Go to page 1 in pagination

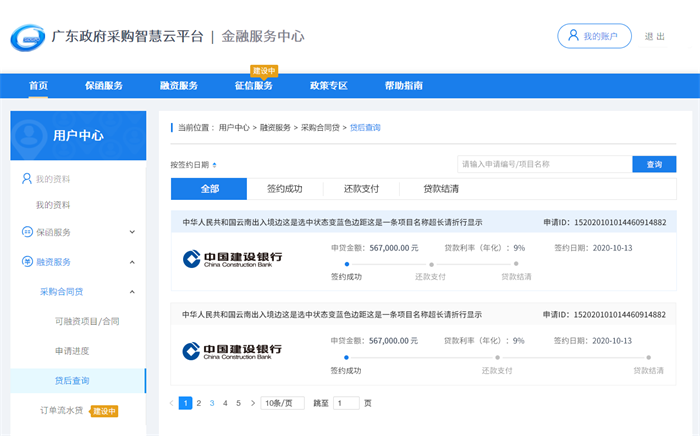[185, 403]
